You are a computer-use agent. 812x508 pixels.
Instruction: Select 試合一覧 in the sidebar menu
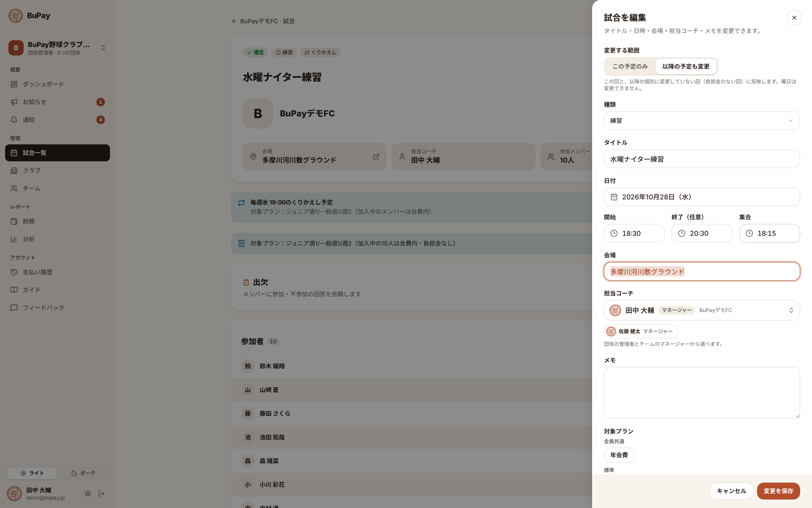57,153
